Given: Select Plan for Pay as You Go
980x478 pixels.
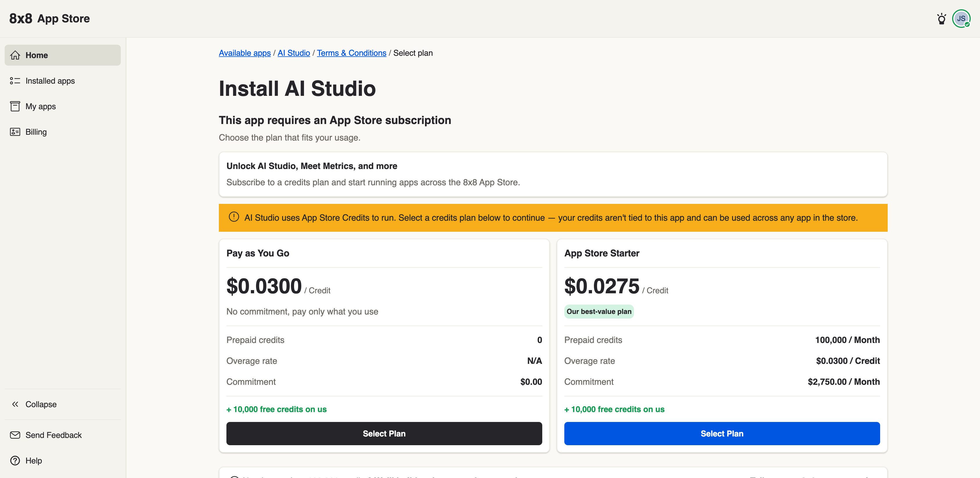Looking at the screenshot, I should [384, 434].
